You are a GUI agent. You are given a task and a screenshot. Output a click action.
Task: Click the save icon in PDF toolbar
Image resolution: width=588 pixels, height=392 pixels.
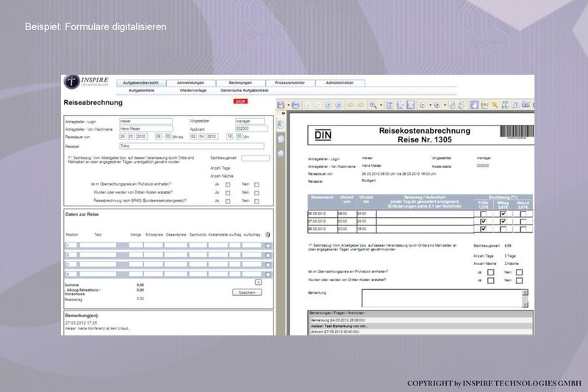click(x=281, y=105)
